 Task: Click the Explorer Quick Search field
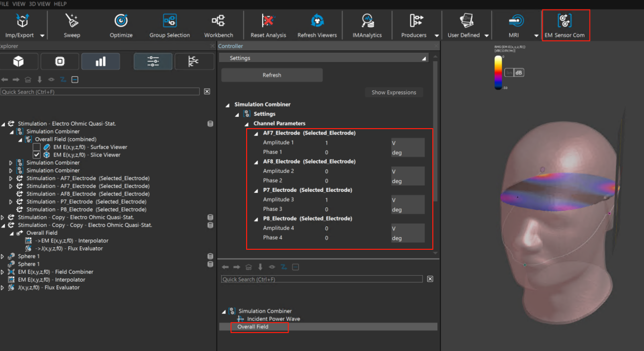(x=100, y=92)
